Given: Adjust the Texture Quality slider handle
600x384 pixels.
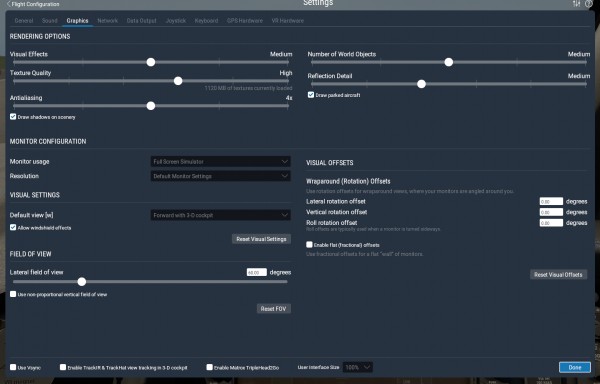Looking at the screenshot, I should [178, 81].
